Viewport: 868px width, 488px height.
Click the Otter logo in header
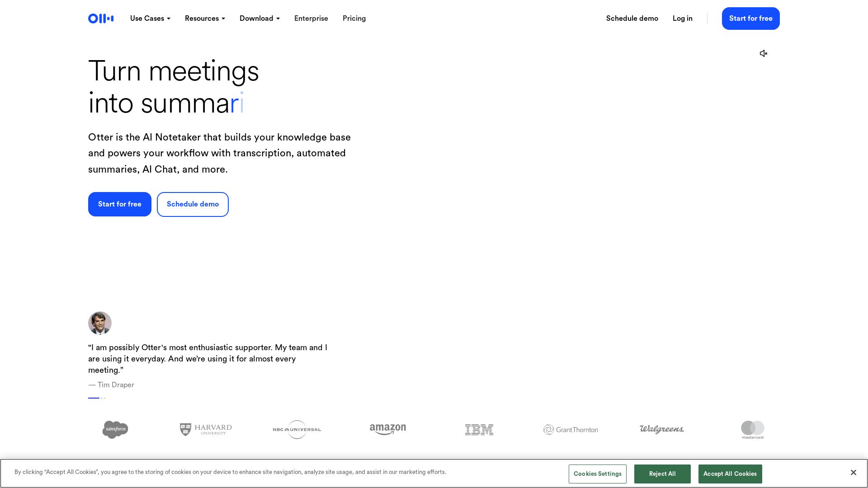tap(101, 19)
